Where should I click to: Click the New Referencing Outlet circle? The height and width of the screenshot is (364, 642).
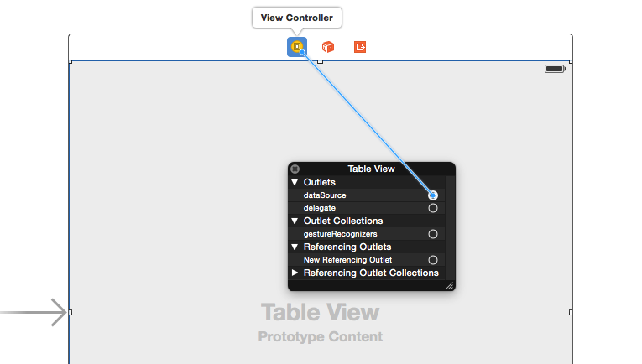coord(433,260)
